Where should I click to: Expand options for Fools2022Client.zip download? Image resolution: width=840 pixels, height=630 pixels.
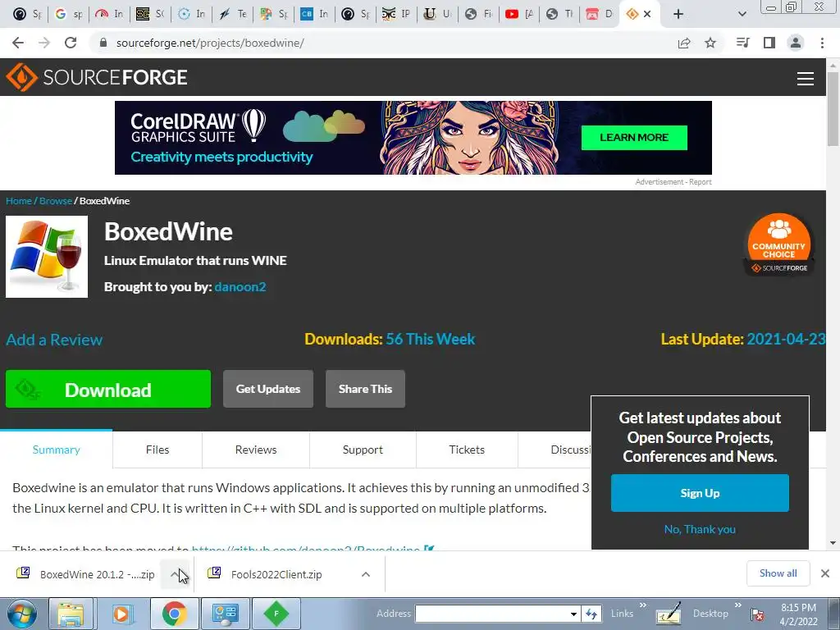pyautogui.click(x=366, y=574)
